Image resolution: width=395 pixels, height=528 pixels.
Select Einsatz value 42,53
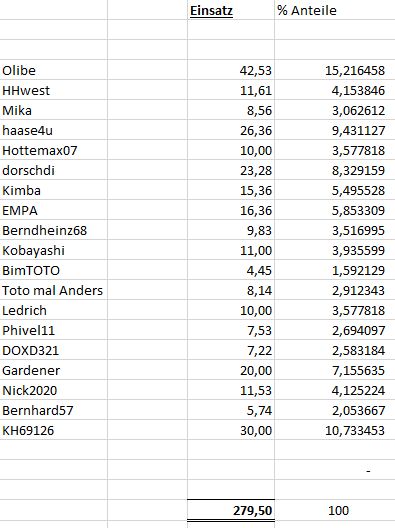click(x=231, y=70)
